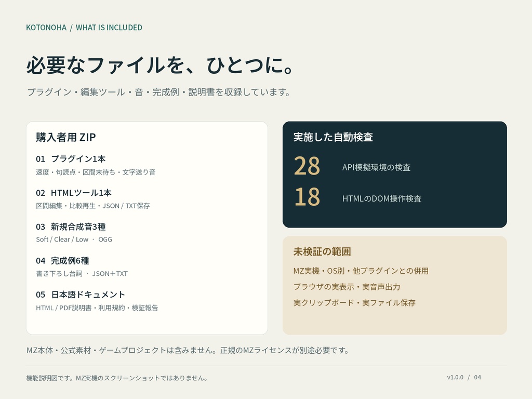This screenshot has width=532, height=399.
Task: Click the line MZ実機・OS別・他プラグインとの併用
Action: coord(361,271)
